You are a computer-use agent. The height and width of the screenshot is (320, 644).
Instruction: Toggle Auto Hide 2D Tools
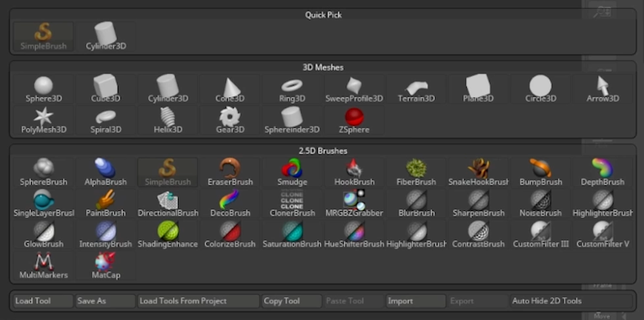click(572, 301)
